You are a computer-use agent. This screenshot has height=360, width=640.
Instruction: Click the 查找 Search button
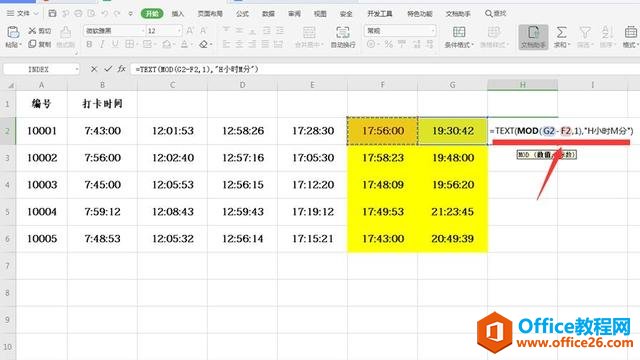tap(496, 13)
